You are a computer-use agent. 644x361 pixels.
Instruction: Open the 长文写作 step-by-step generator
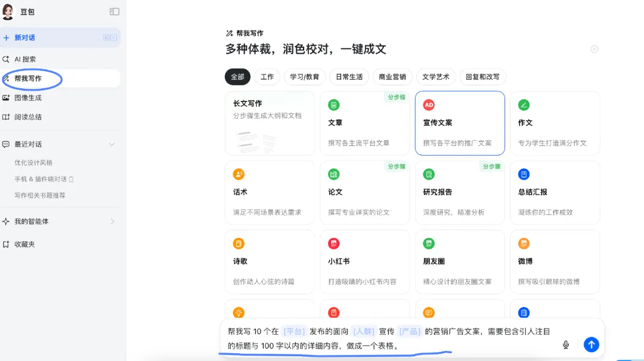(270, 122)
